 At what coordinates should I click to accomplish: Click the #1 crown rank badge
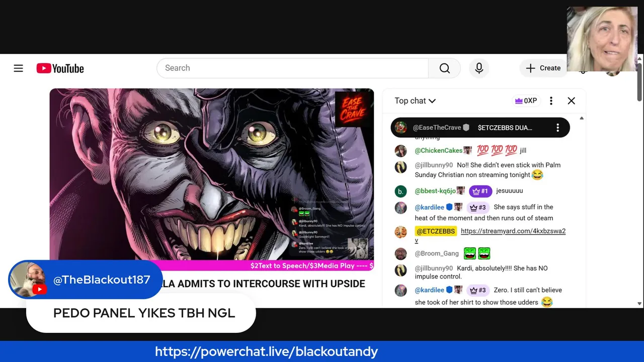[480, 191]
